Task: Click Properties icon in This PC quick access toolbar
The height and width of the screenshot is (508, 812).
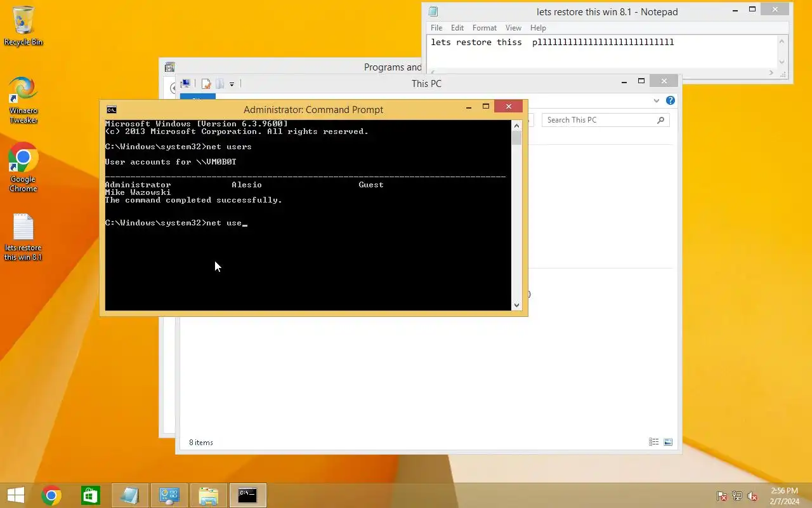Action: point(206,84)
